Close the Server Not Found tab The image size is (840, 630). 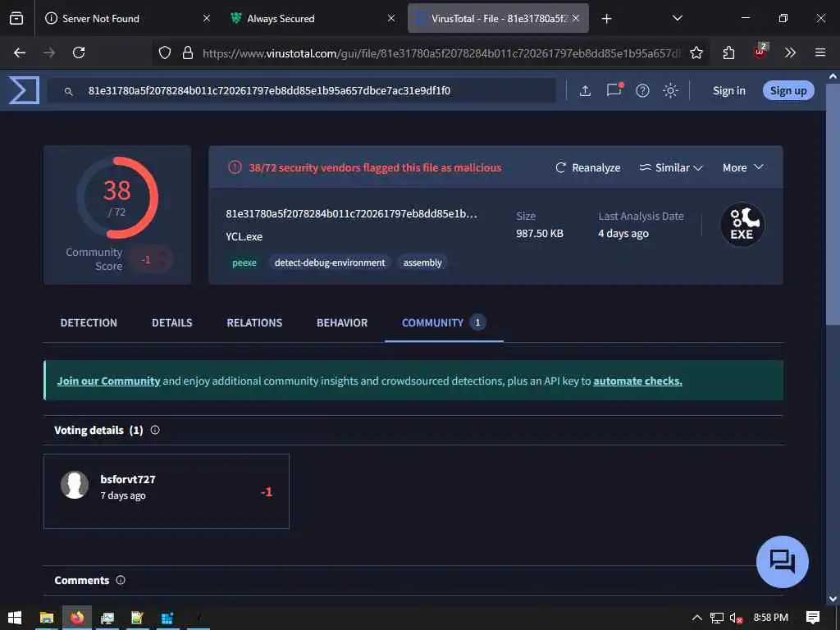click(x=206, y=18)
